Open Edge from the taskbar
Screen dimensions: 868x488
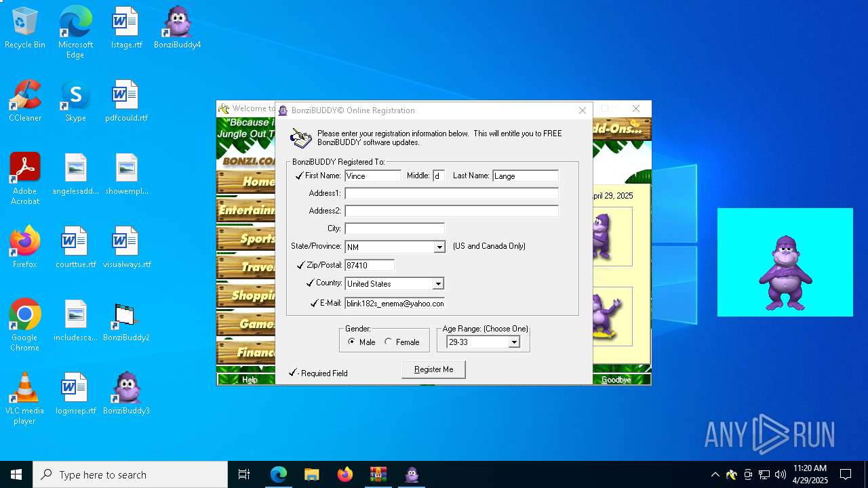point(279,474)
